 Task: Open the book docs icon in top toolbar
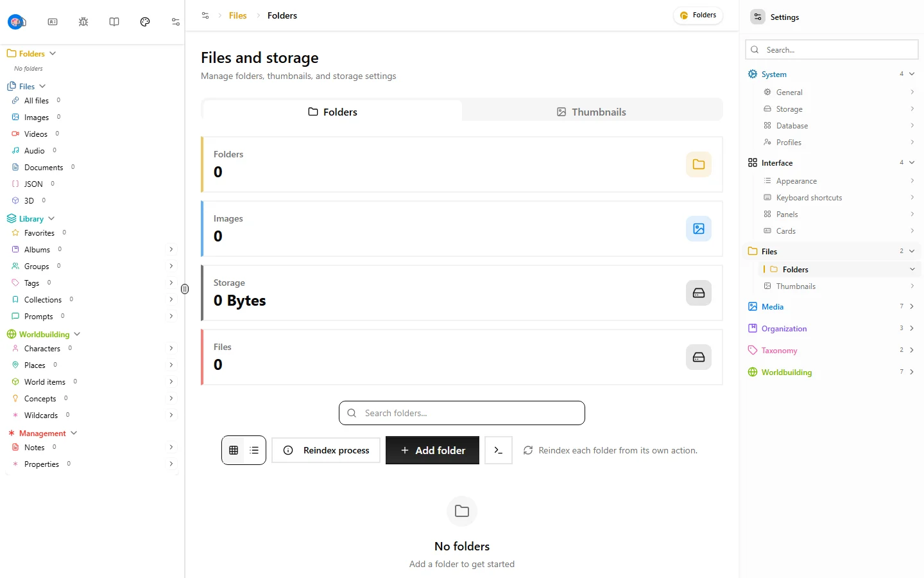point(114,22)
